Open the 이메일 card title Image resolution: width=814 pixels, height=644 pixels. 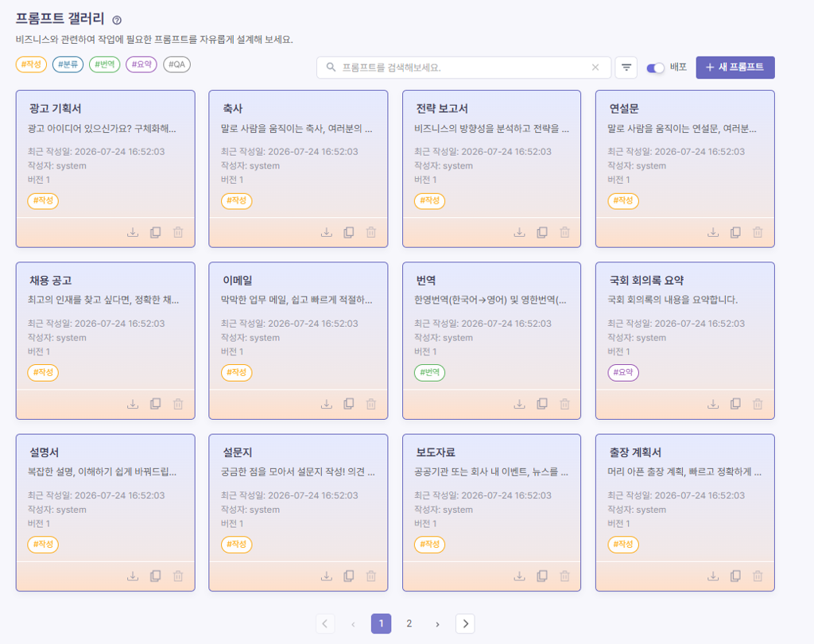[x=237, y=281]
